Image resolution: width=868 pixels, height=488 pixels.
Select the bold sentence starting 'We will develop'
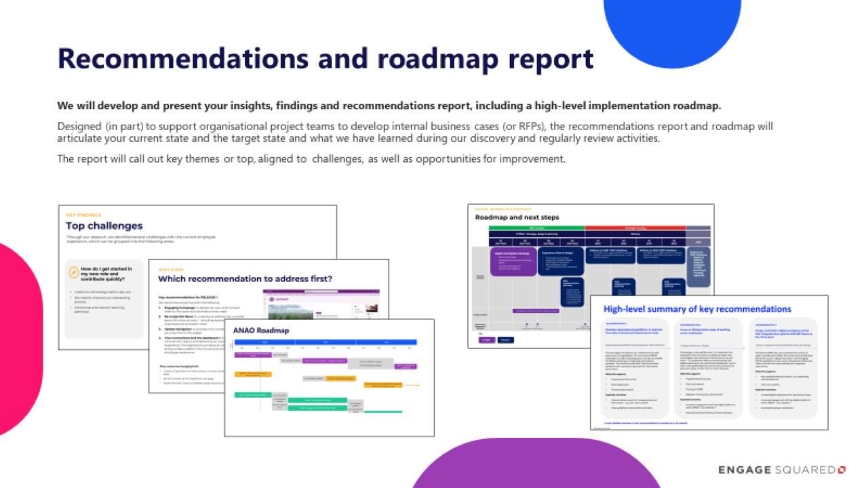[389, 106]
